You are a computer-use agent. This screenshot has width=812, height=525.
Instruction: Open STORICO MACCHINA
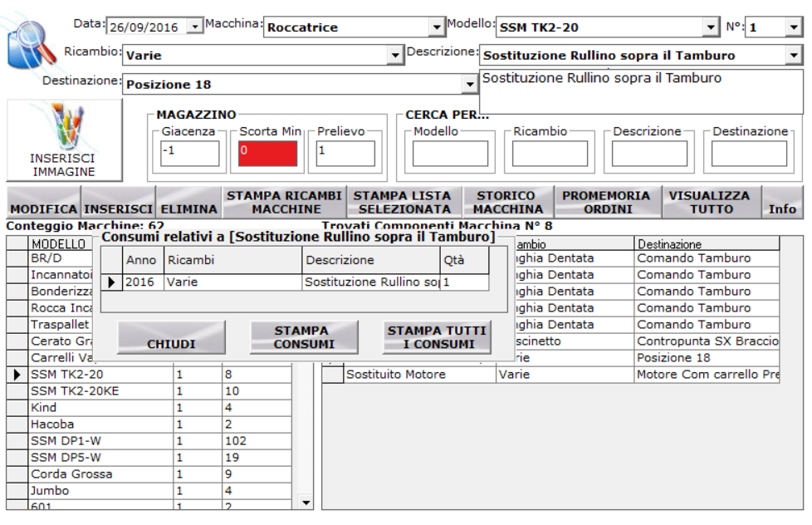(508, 202)
